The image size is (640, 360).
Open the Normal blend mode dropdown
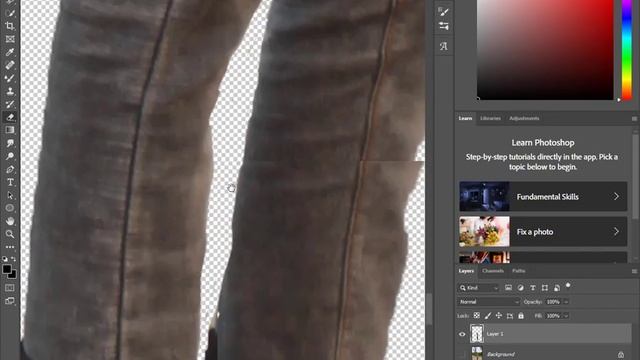[489, 302]
